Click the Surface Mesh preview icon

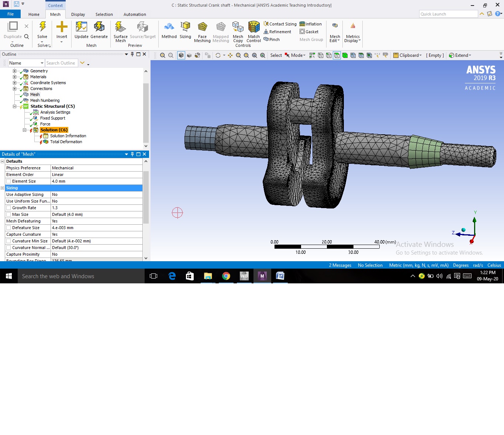point(120,27)
